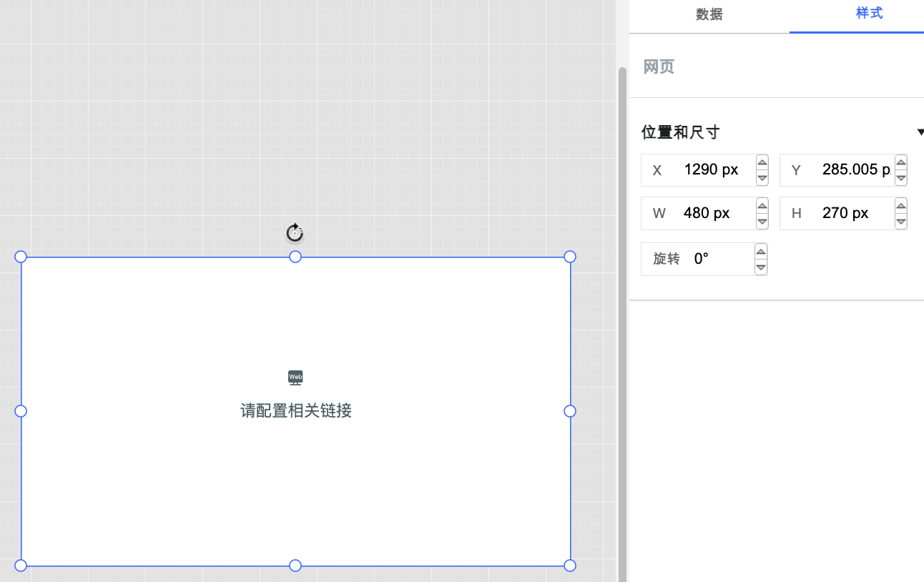Click the top-center resize handle
Image resolution: width=924 pixels, height=582 pixels.
pos(295,257)
